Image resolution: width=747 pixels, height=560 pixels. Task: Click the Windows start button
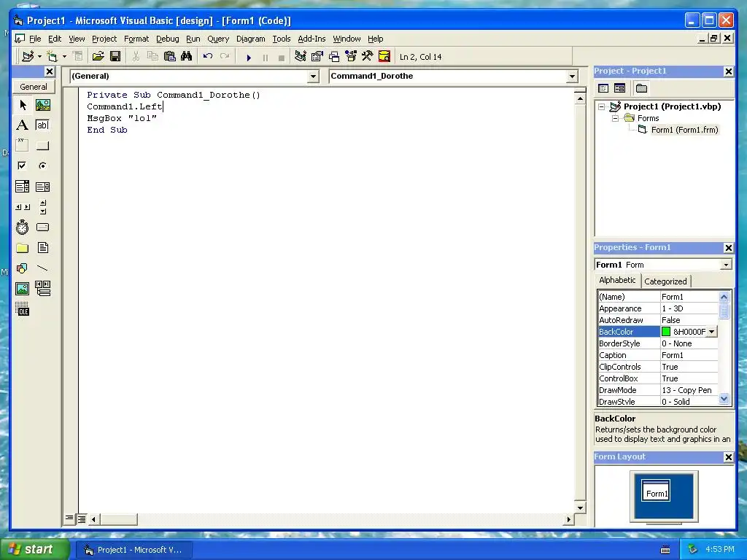(34, 549)
